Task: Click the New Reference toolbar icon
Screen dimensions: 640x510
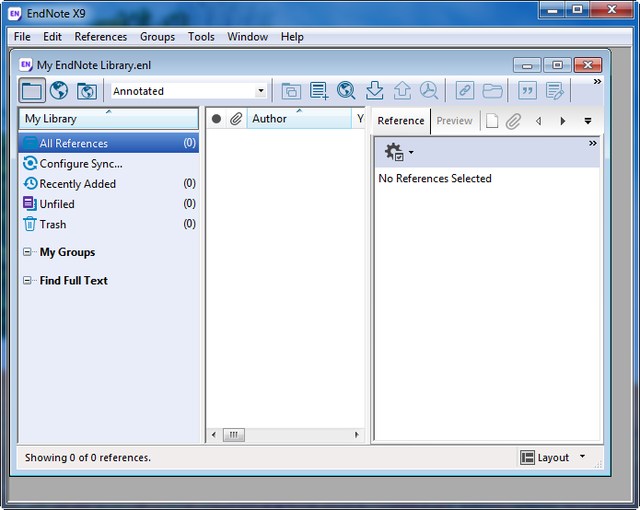Action: click(x=319, y=91)
